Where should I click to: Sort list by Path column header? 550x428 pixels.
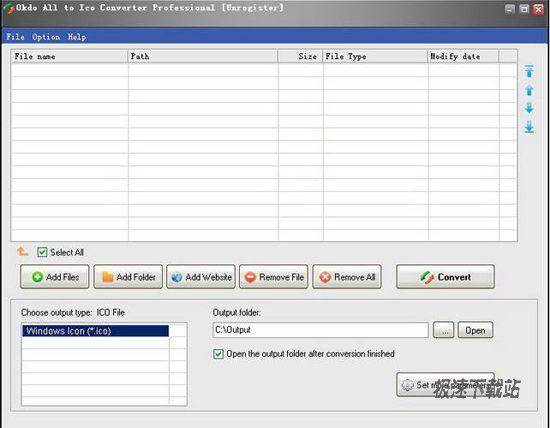pyautogui.click(x=203, y=56)
